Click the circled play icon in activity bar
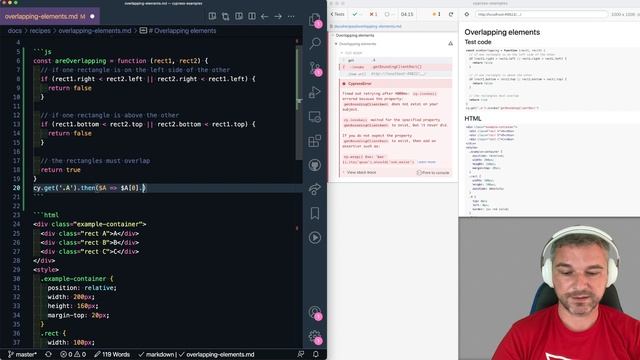Image resolution: width=640 pixels, height=360 pixels. pos(315,238)
